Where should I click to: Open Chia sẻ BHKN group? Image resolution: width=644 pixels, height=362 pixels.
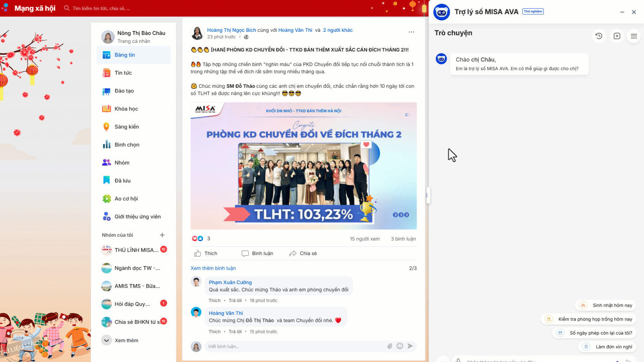tap(133, 322)
